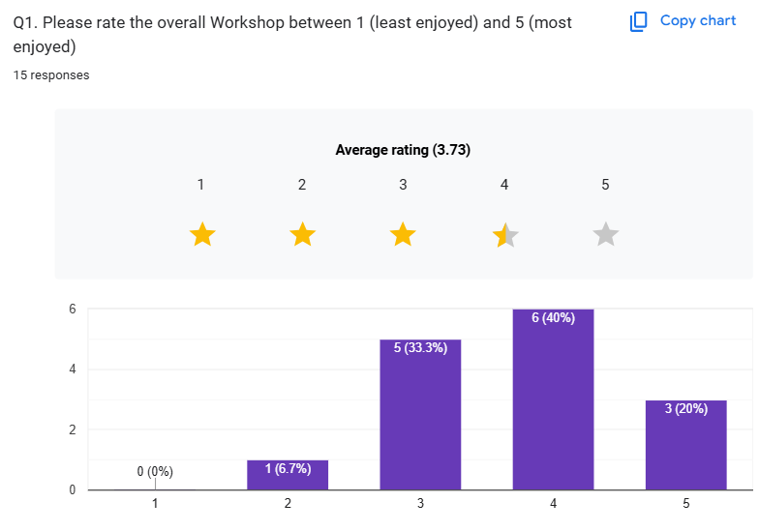Click the Copy chart text label

(697, 20)
